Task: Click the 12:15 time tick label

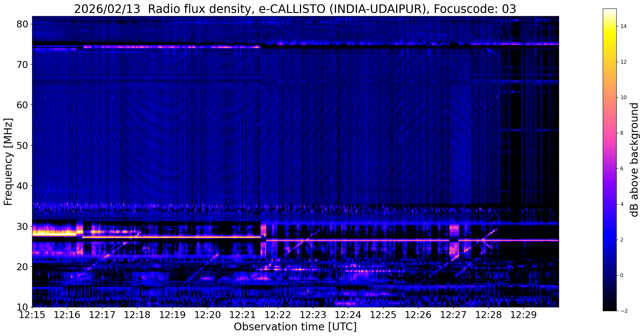Action: pos(32,315)
